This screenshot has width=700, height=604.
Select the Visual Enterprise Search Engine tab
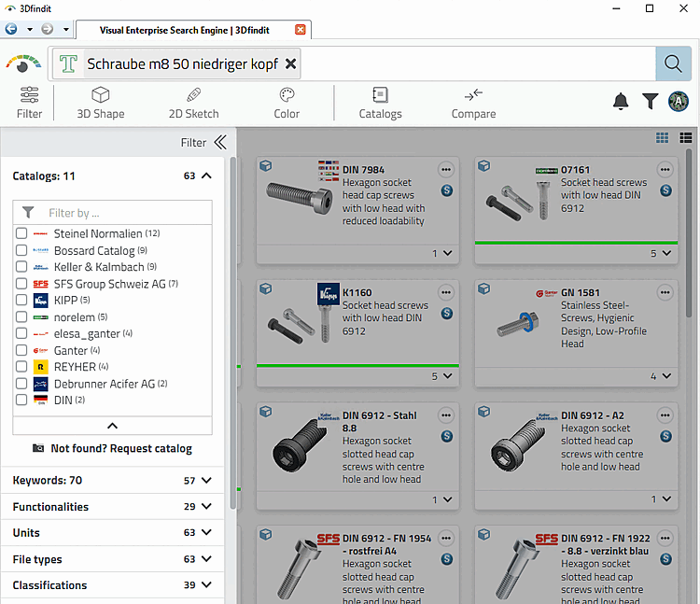click(185, 30)
